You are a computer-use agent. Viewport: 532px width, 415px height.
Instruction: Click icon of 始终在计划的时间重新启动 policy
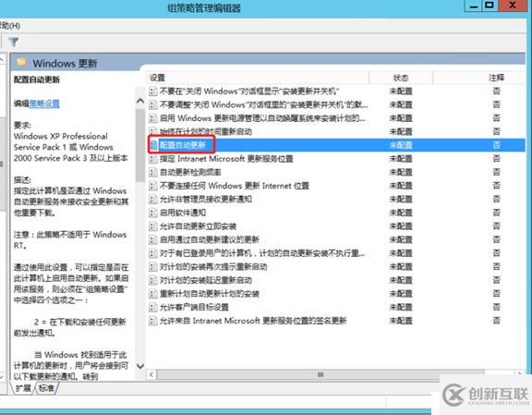click(153, 131)
